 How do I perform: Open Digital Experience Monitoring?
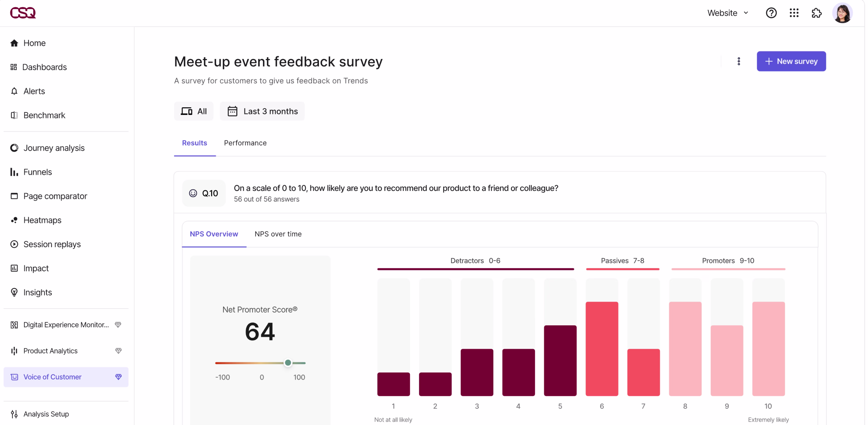point(66,325)
